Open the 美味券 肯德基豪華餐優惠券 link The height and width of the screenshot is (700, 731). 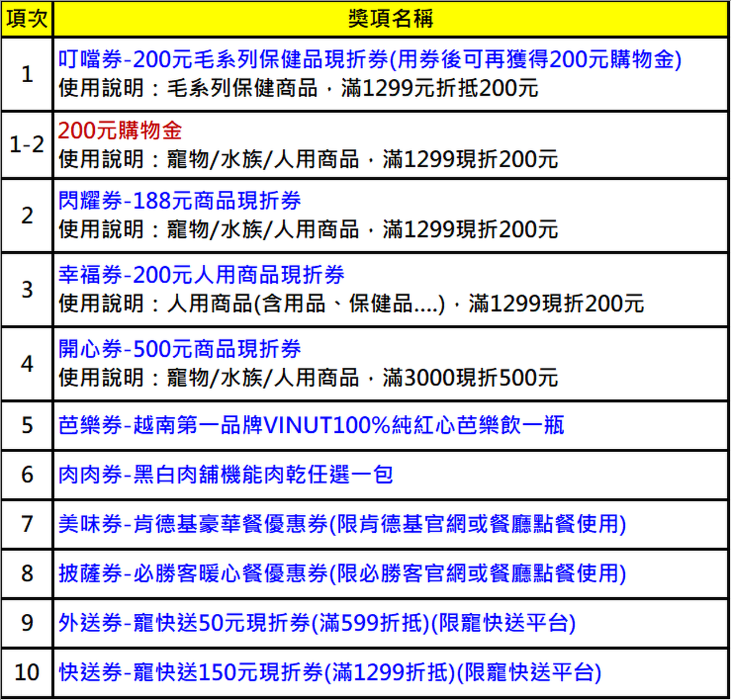(342, 524)
